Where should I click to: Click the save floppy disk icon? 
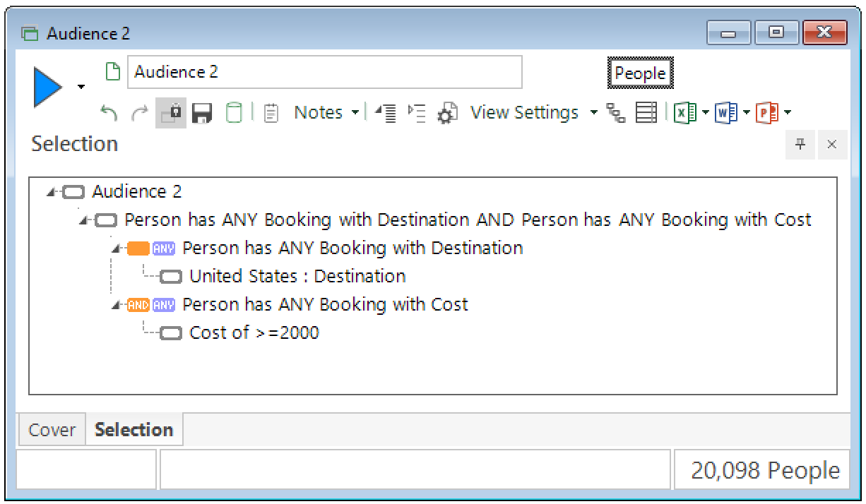tap(203, 113)
